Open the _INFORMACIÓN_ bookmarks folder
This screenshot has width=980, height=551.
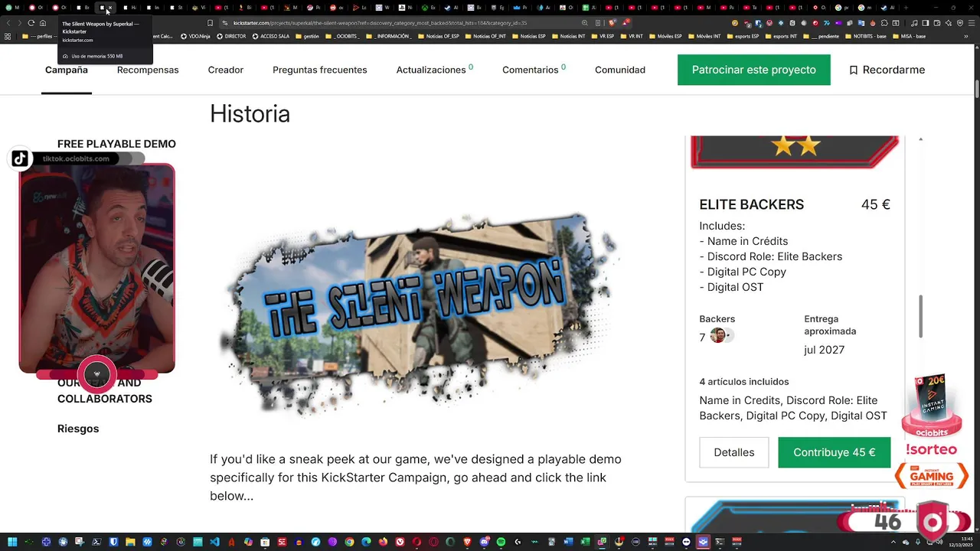(387, 36)
